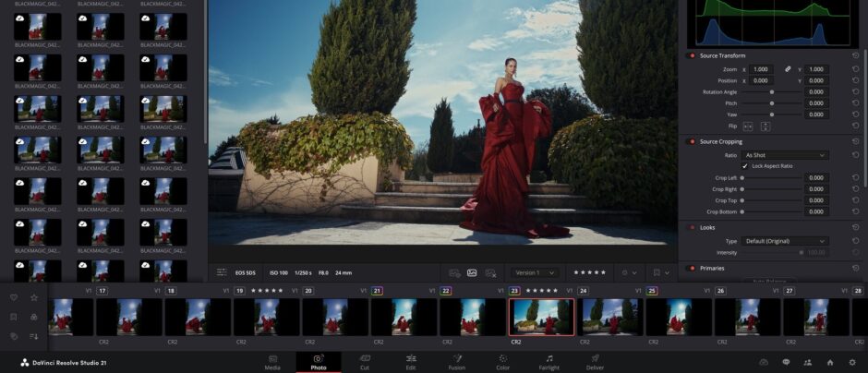Toggle the Primaries section off
The image size is (868, 373).
click(x=692, y=268)
